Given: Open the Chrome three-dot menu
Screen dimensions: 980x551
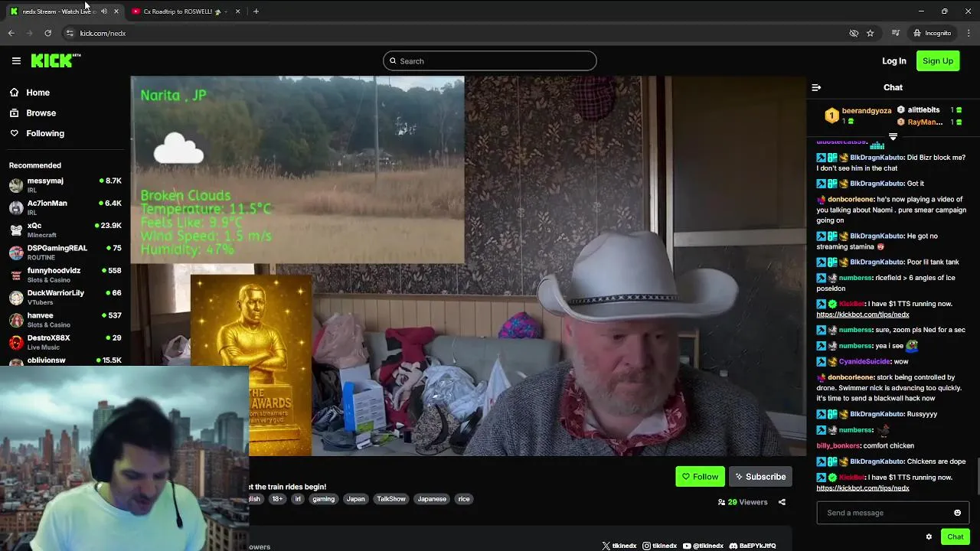Looking at the screenshot, I should coord(969,33).
